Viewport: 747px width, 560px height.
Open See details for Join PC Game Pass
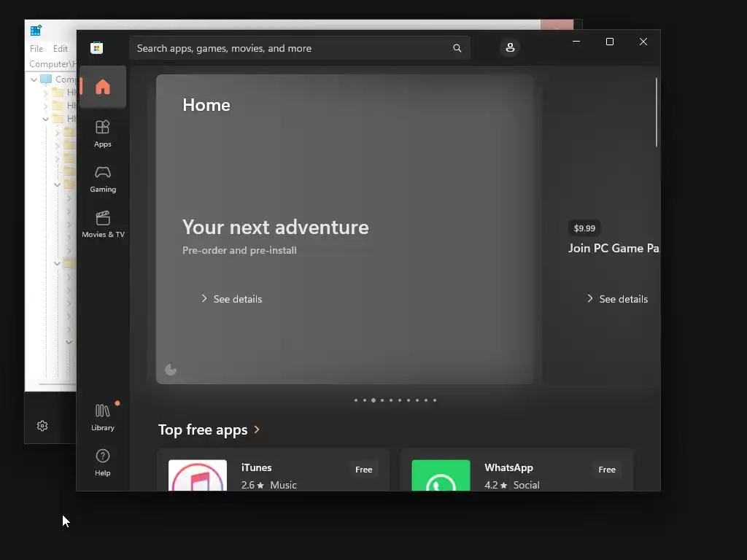pos(617,299)
